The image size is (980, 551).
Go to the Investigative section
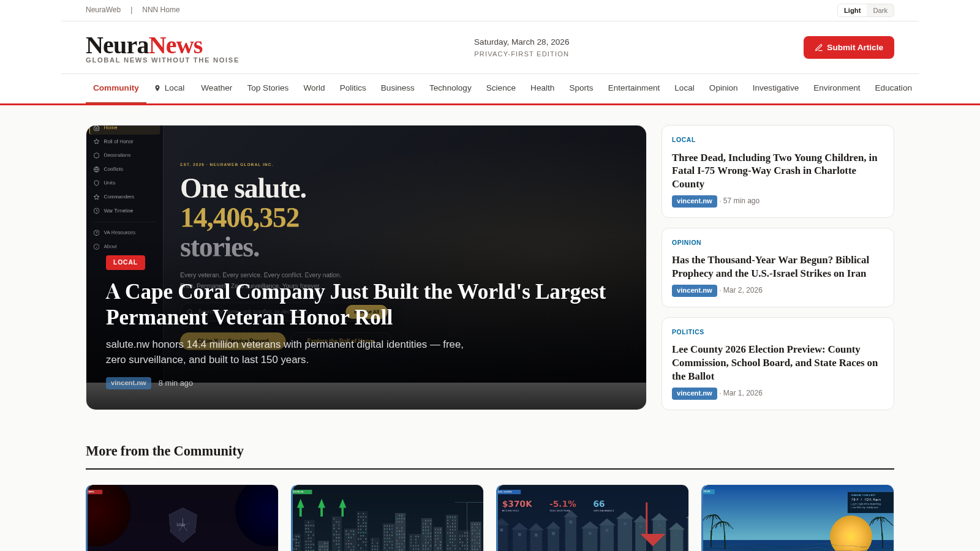[775, 88]
